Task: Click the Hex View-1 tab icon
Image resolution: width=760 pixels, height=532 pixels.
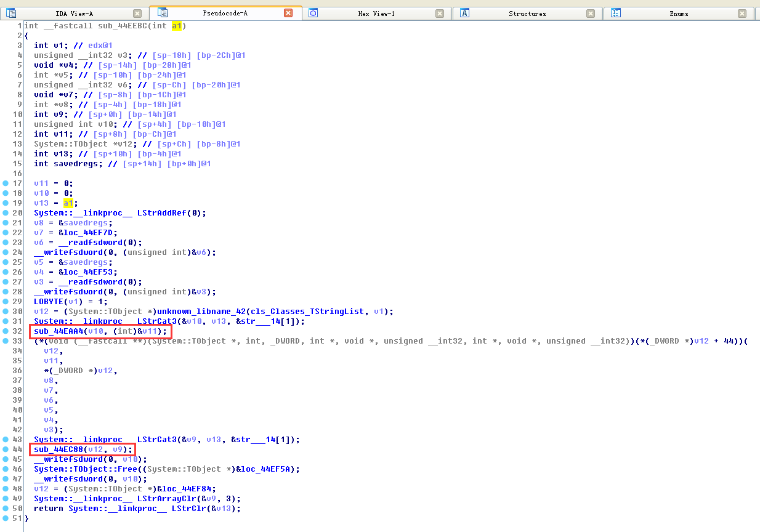Action: click(x=313, y=13)
